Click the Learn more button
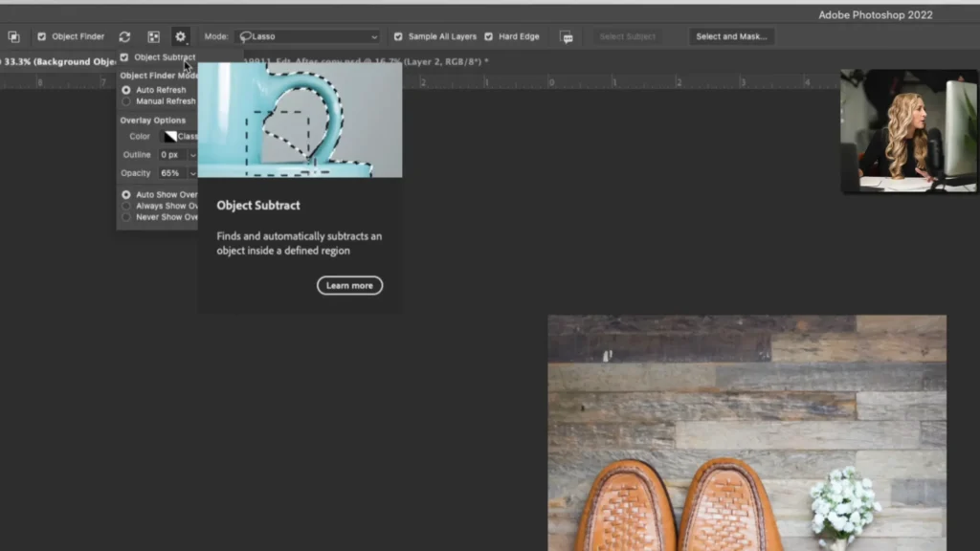980x551 pixels. (x=349, y=285)
